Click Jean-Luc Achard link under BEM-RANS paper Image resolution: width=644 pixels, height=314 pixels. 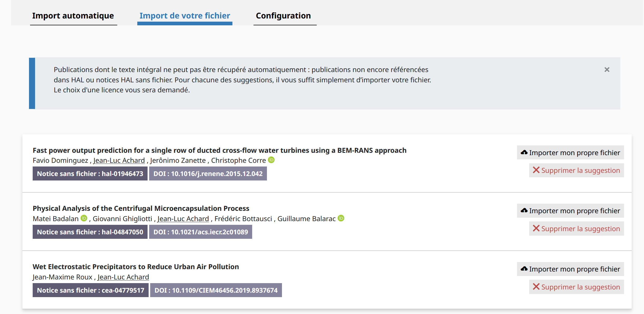[119, 160]
